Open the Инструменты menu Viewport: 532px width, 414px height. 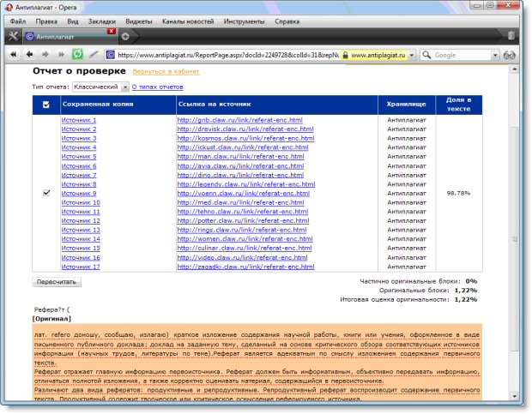click(244, 21)
